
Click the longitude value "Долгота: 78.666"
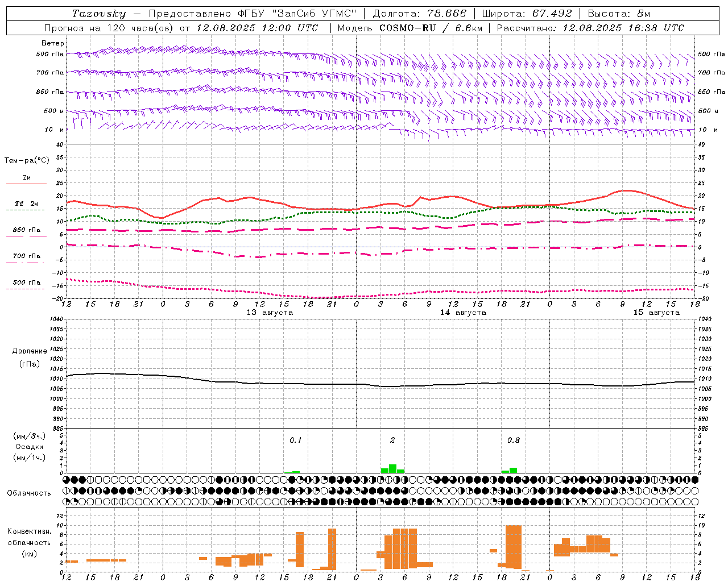(x=420, y=14)
